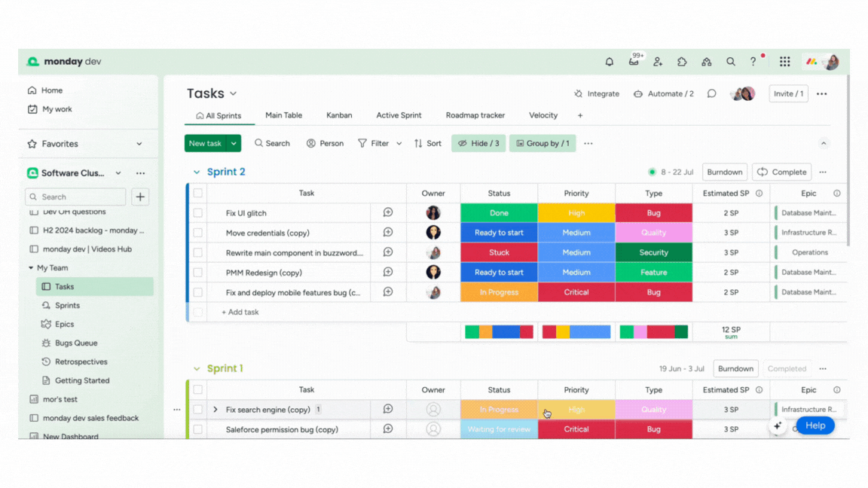Click the Sprint 2 Burndown button
868x488 pixels.
(724, 172)
